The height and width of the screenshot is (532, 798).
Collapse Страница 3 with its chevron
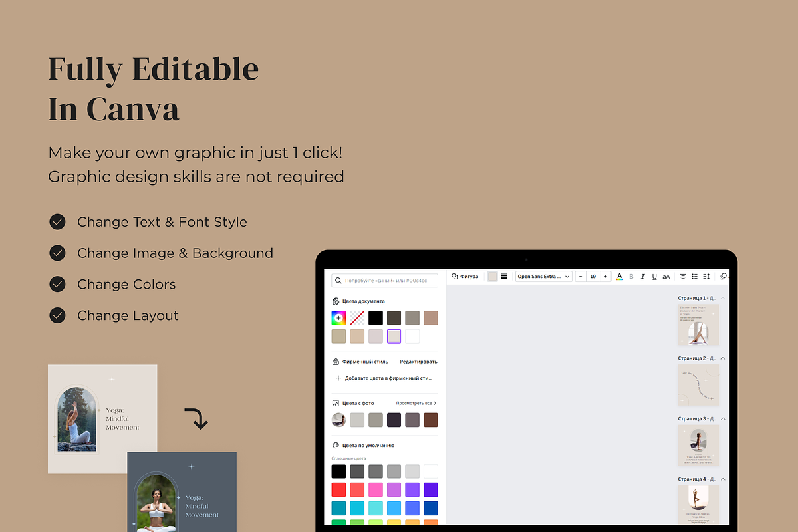(x=723, y=419)
